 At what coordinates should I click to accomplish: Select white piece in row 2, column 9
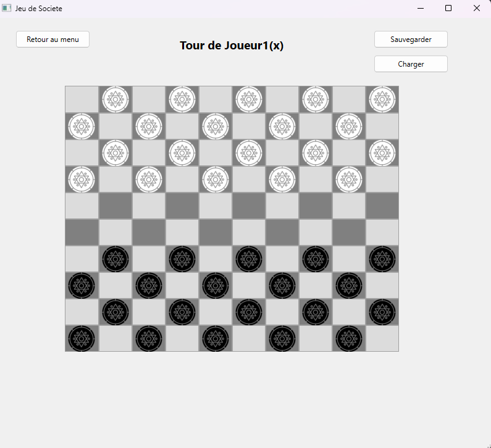click(x=349, y=127)
